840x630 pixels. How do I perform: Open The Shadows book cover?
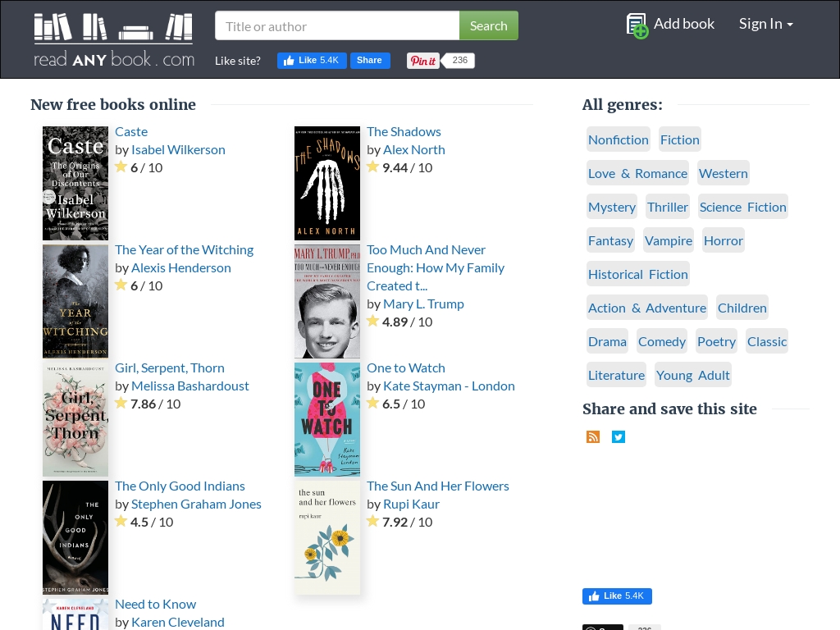[327, 183]
